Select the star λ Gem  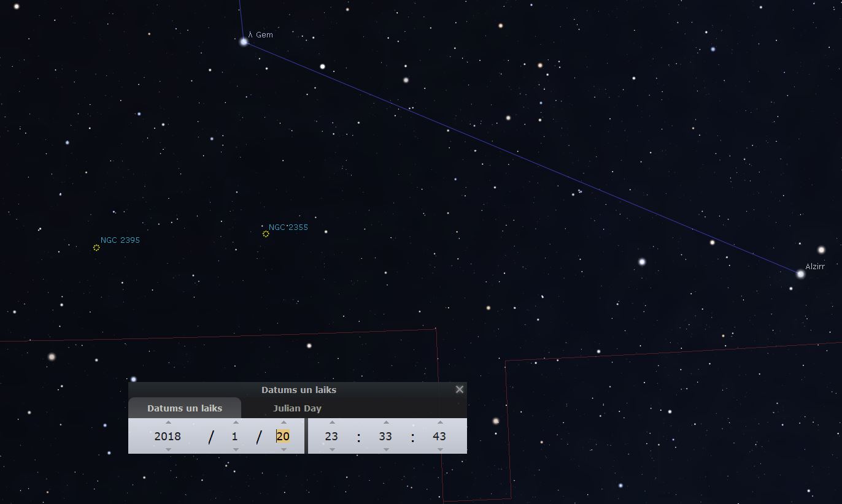[244, 42]
